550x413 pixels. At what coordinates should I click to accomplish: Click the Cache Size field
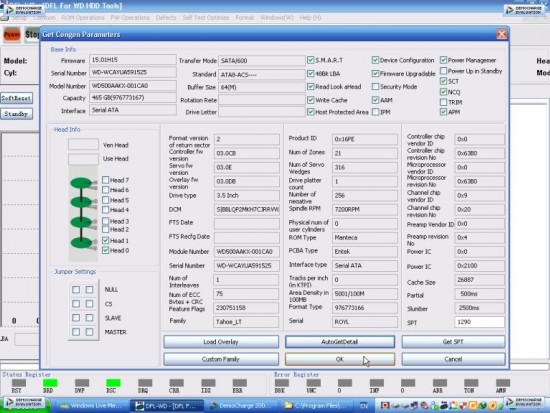click(x=479, y=280)
